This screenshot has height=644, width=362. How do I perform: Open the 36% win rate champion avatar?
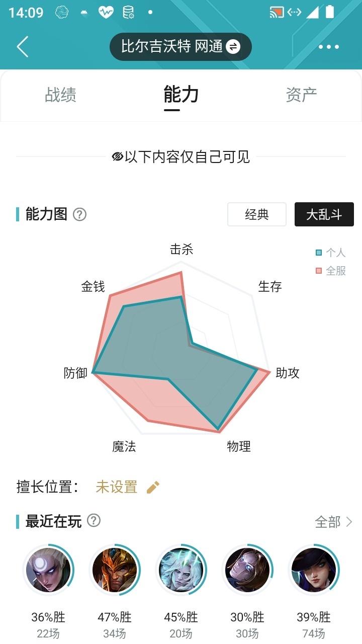pyautogui.click(x=48, y=570)
